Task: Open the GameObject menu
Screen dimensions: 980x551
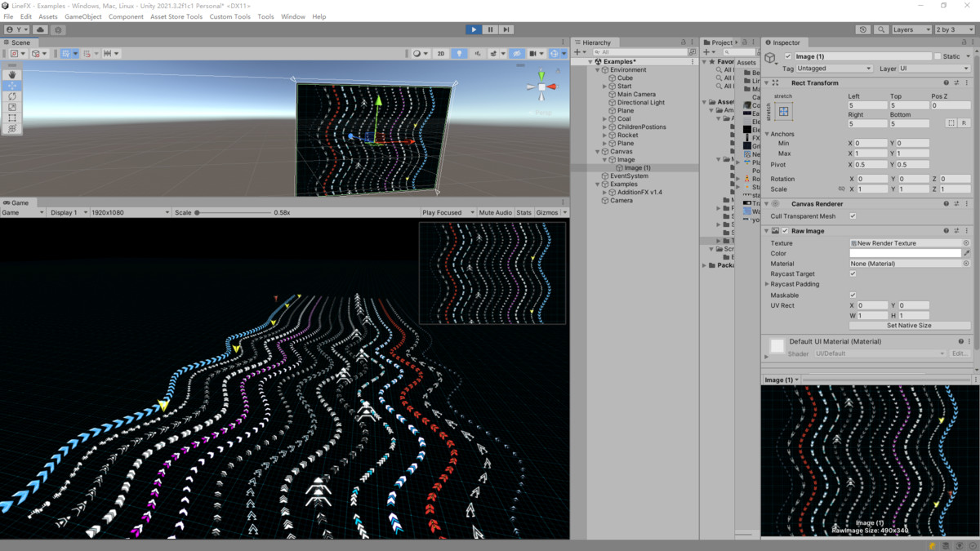Action: (82, 16)
